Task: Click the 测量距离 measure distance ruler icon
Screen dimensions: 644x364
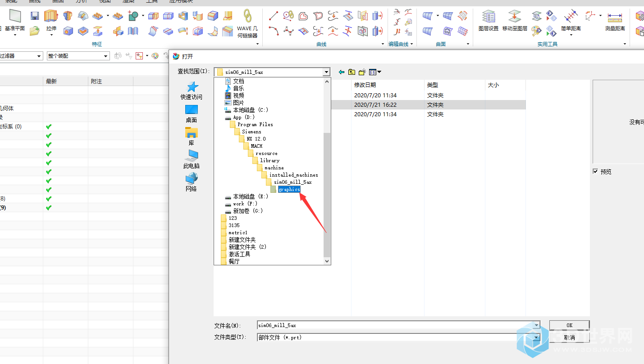Action: (x=615, y=18)
